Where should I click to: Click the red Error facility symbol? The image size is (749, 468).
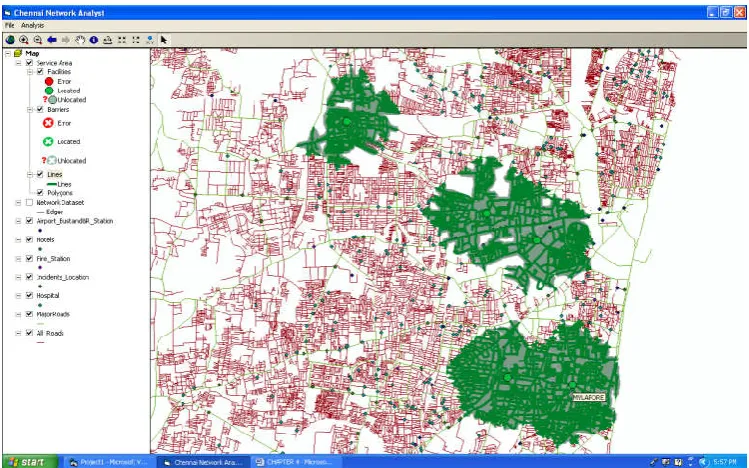tap(49, 81)
